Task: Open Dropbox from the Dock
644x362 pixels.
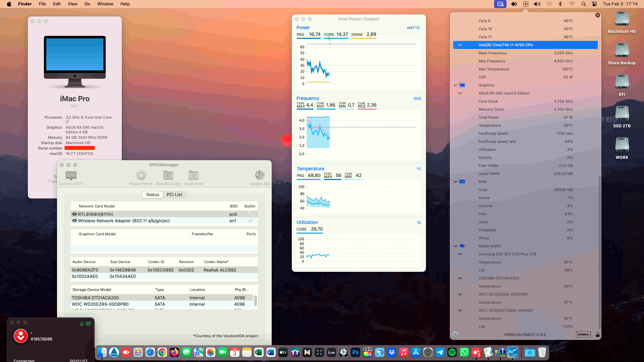Action: 392,352
